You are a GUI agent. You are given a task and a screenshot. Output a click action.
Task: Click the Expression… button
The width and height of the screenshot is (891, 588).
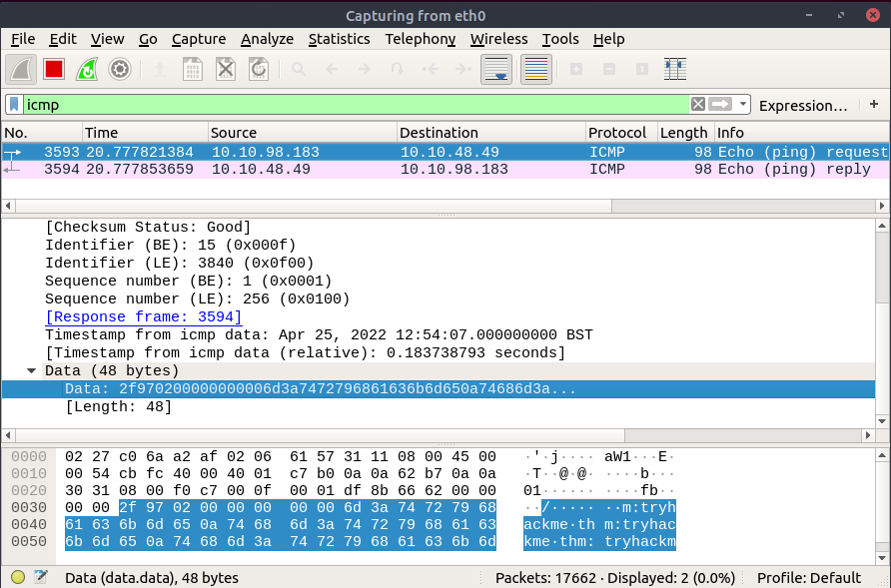(x=803, y=106)
